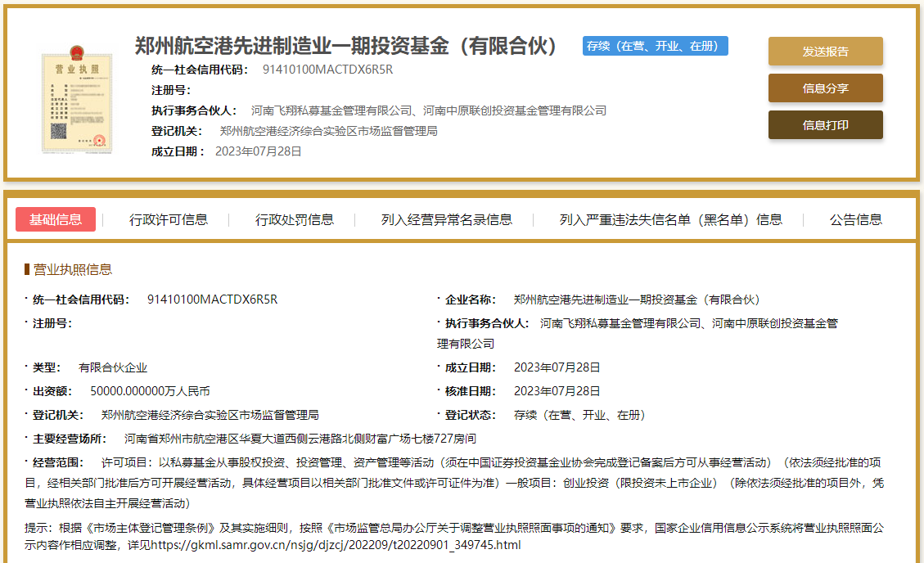
Task: Click the 出资额 value 50000.000000万人民币
Action: (150, 391)
